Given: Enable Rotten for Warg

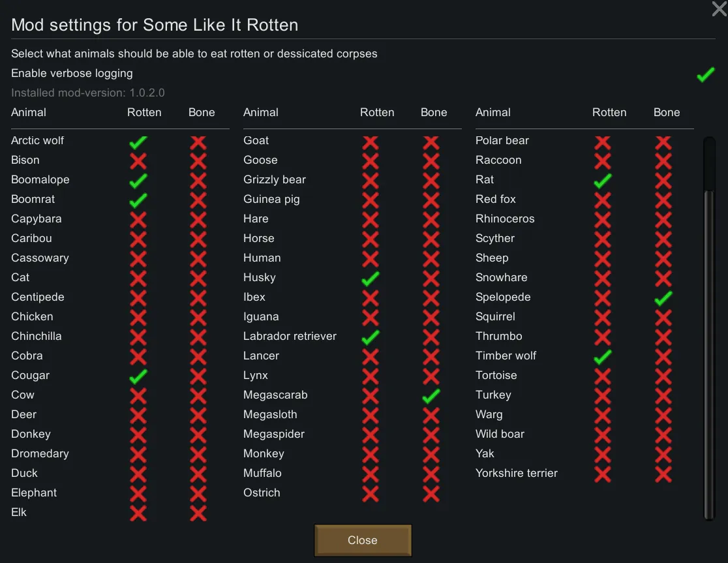Looking at the screenshot, I should [603, 416].
